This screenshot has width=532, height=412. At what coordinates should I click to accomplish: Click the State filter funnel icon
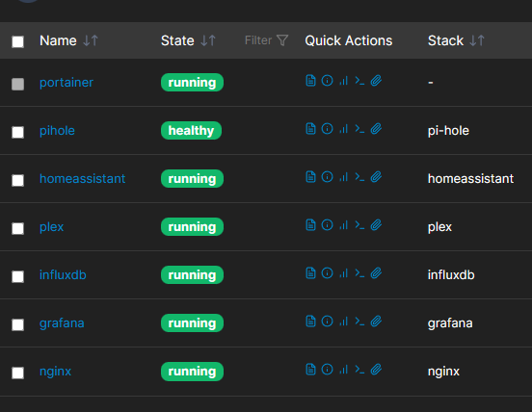click(282, 40)
